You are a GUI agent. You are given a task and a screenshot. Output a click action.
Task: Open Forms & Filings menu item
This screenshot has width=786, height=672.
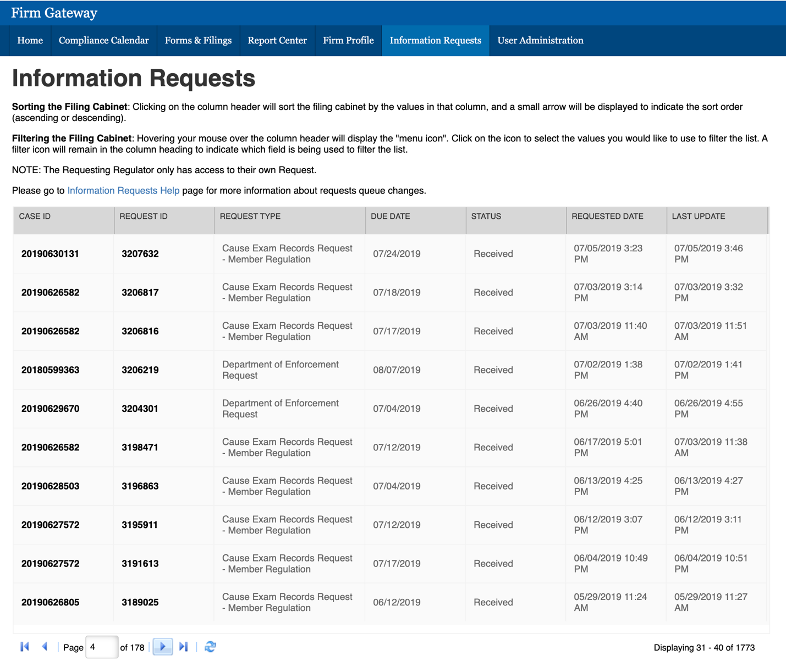pyautogui.click(x=198, y=41)
